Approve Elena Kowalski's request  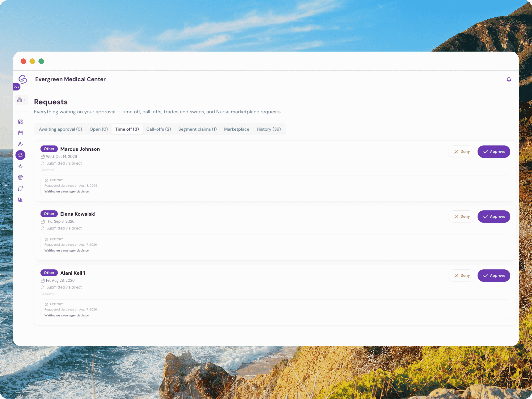494,217
